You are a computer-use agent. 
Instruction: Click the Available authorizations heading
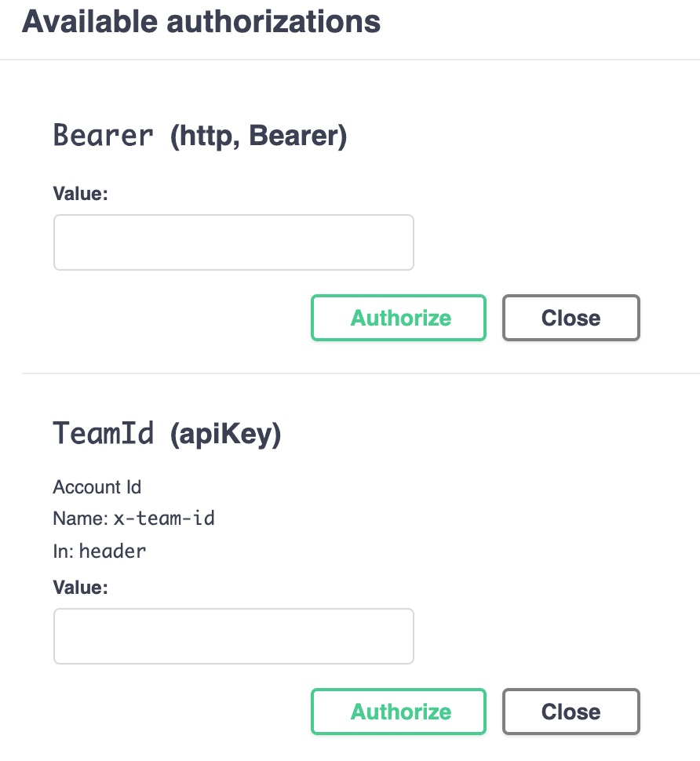click(202, 21)
